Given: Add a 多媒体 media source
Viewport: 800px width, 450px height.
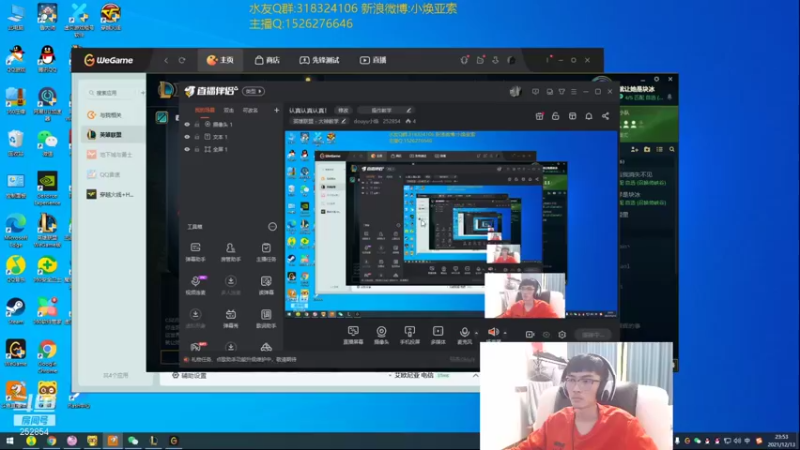Looking at the screenshot, I should pyautogui.click(x=438, y=335).
